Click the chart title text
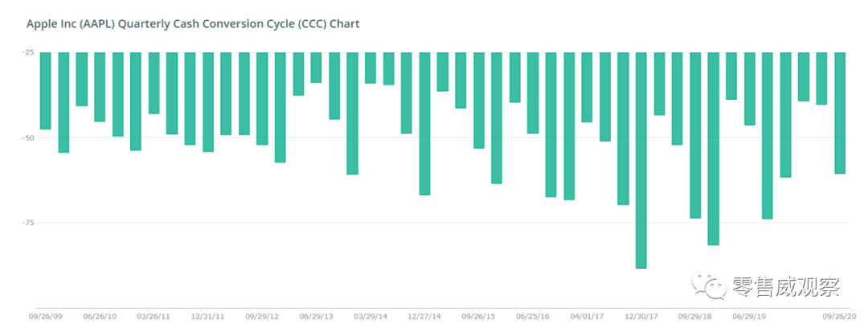The height and width of the screenshot is (325, 868). point(193,23)
